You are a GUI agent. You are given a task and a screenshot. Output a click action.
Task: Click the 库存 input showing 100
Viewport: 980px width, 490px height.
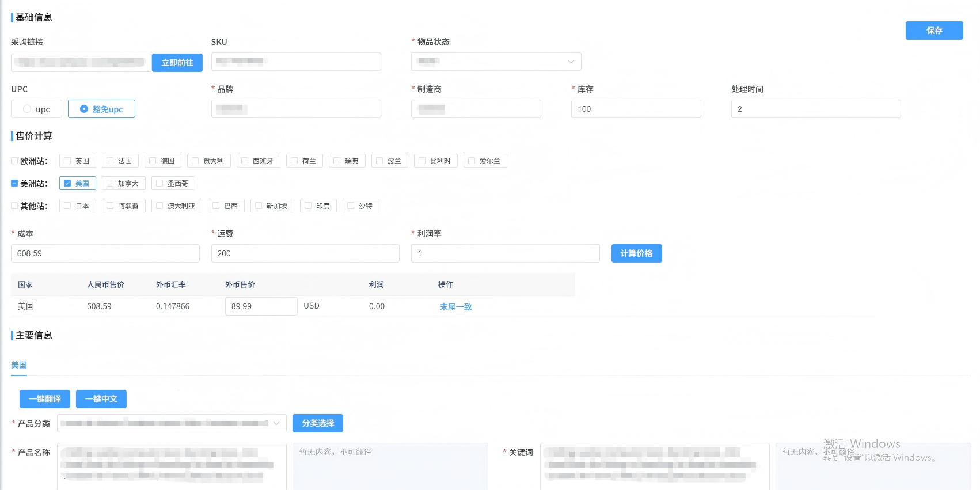(x=636, y=109)
